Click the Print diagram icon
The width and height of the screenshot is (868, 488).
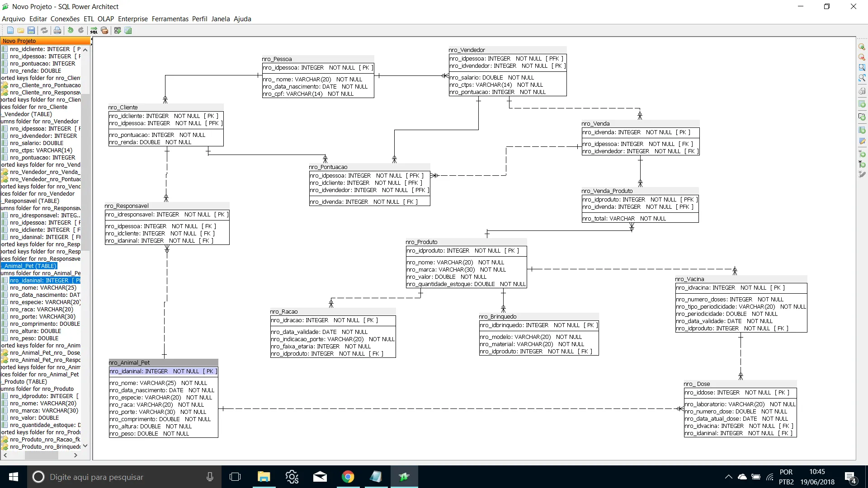point(57,30)
